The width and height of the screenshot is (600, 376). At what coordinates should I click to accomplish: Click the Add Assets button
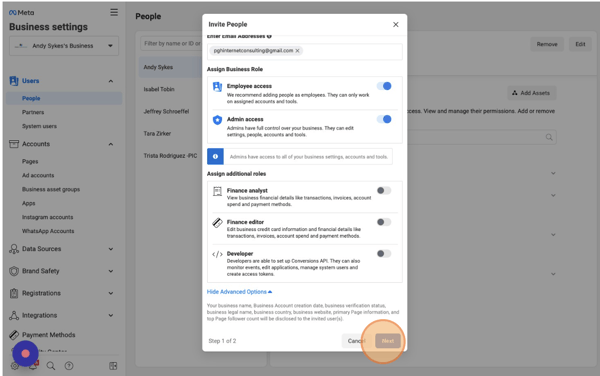tap(531, 93)
